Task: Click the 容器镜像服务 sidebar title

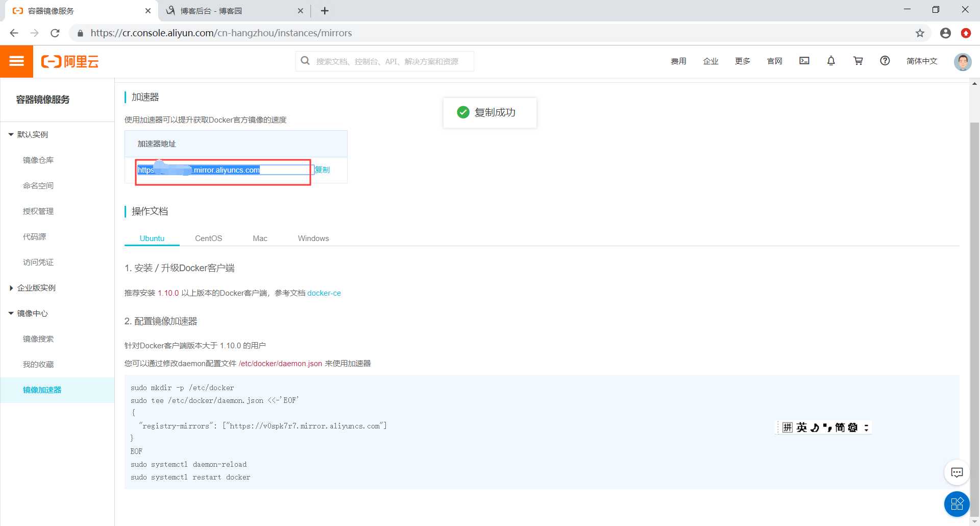Action: click(x=43, y=100)
